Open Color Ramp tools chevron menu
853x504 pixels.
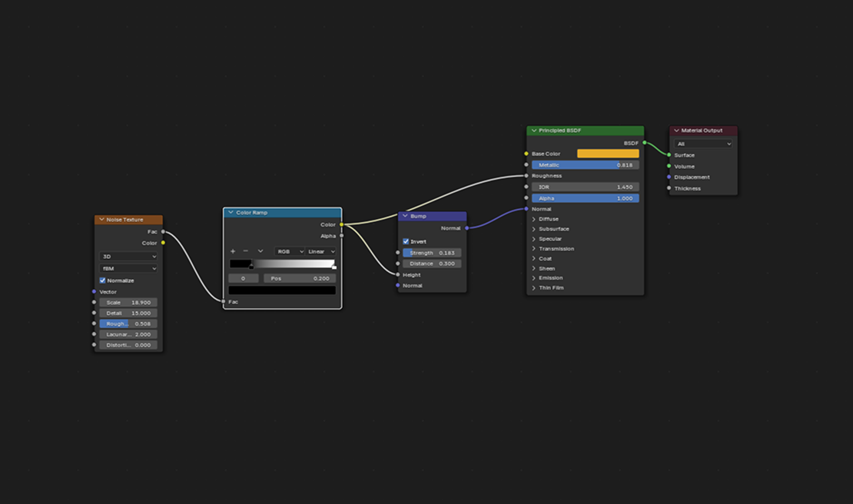261,251
